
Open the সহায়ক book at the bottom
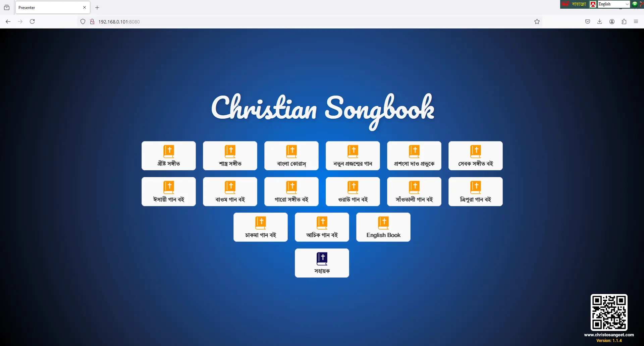click(x=322, y=263)
